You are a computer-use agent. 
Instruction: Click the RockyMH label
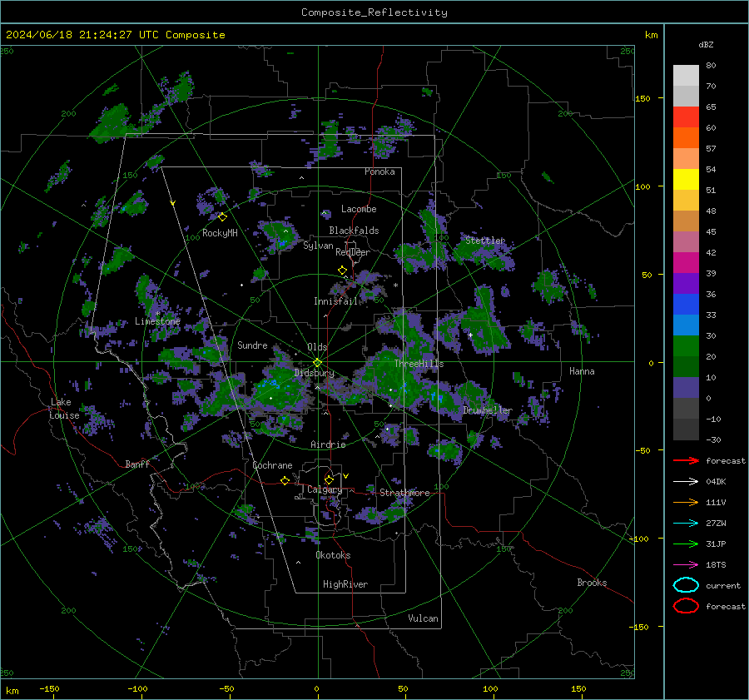click(220, 233)
